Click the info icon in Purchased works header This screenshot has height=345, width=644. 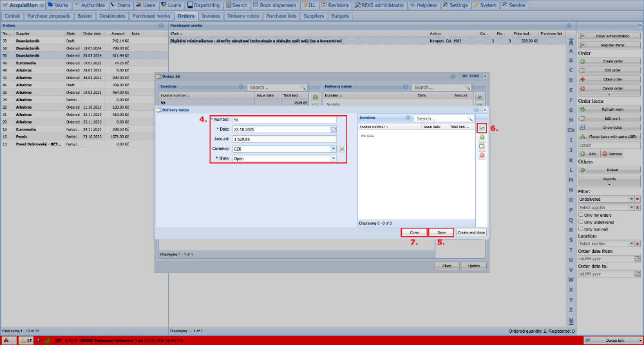[569, 26]
